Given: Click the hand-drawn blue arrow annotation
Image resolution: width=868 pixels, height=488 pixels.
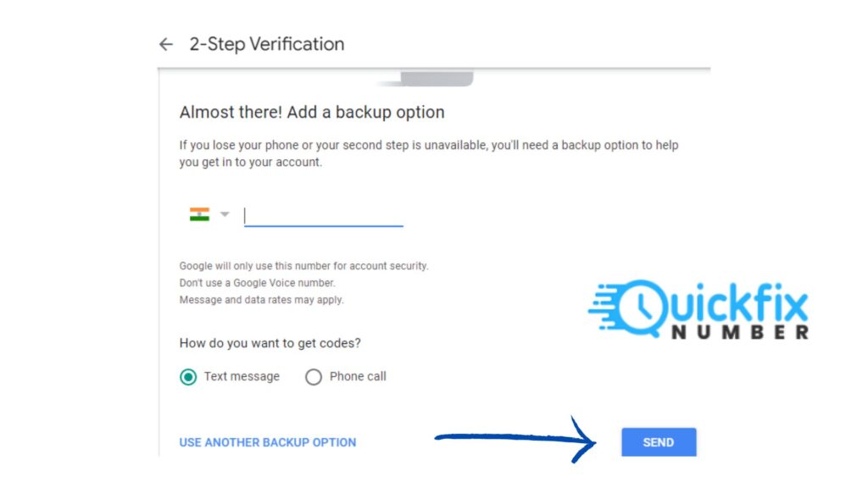Looking at the screenshot, I should click(x=516, y=440).
